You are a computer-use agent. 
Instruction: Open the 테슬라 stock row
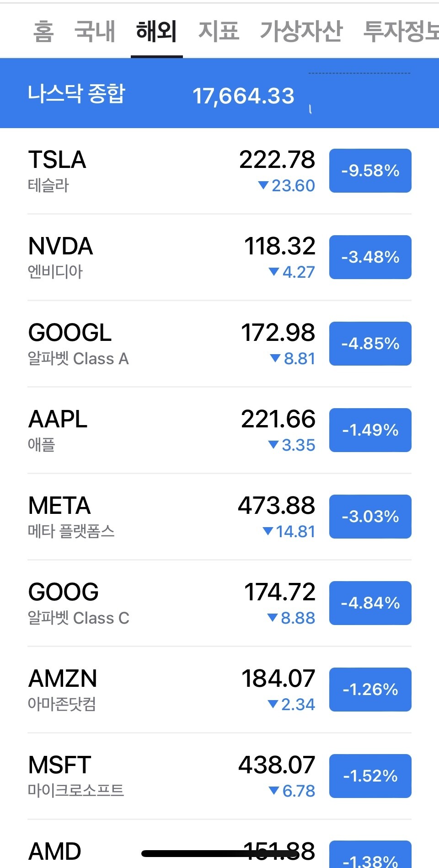coord(137,171)
